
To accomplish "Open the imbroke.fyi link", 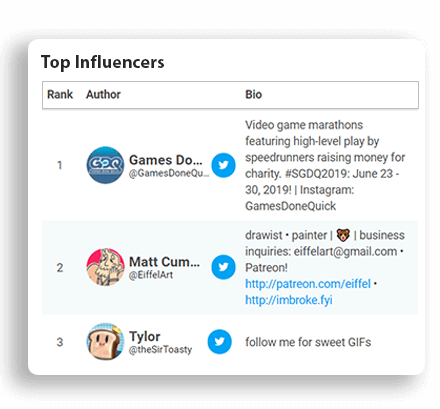I will [x=289, y=300].
